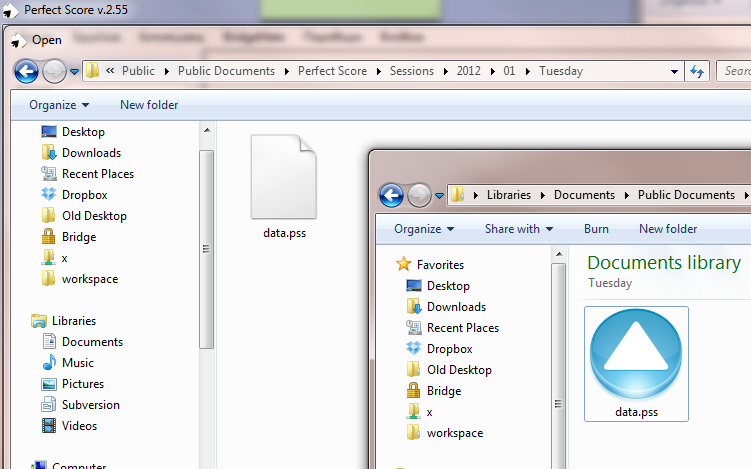Select Perfect Score in breadcrumb path
The width and height of the screenshot is (751, 469).
click(332, 71)
